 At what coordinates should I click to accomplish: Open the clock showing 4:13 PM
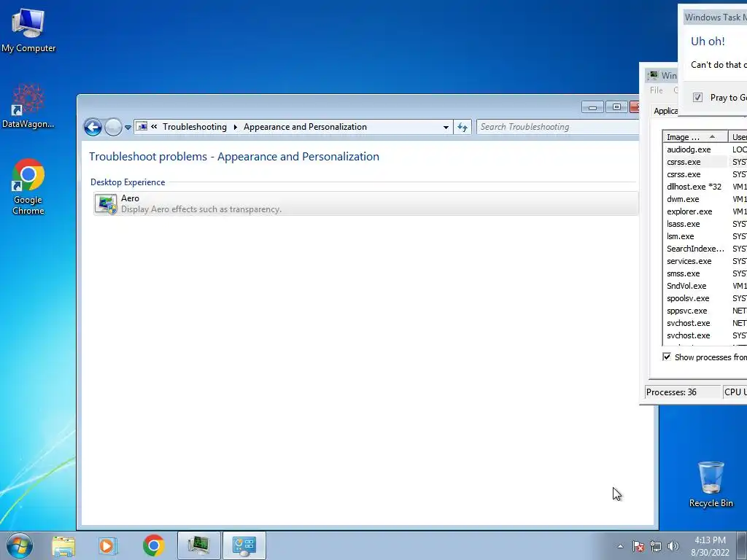[x=710, y=546]
